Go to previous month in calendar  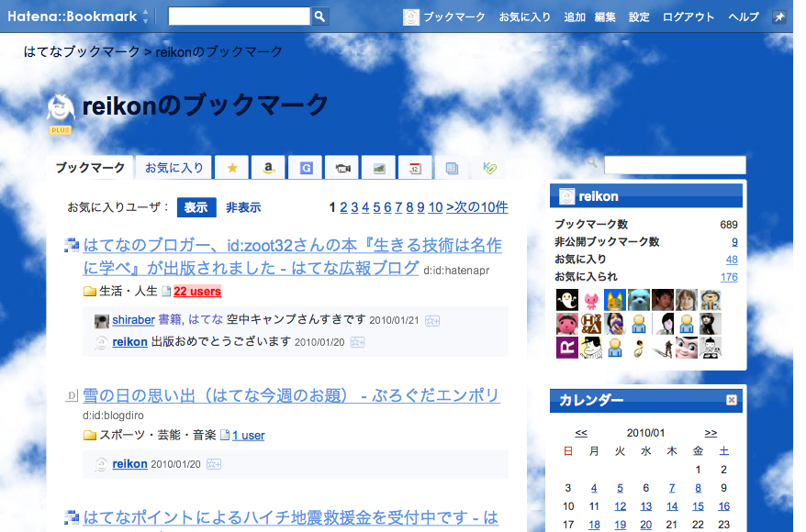point(581,433)
